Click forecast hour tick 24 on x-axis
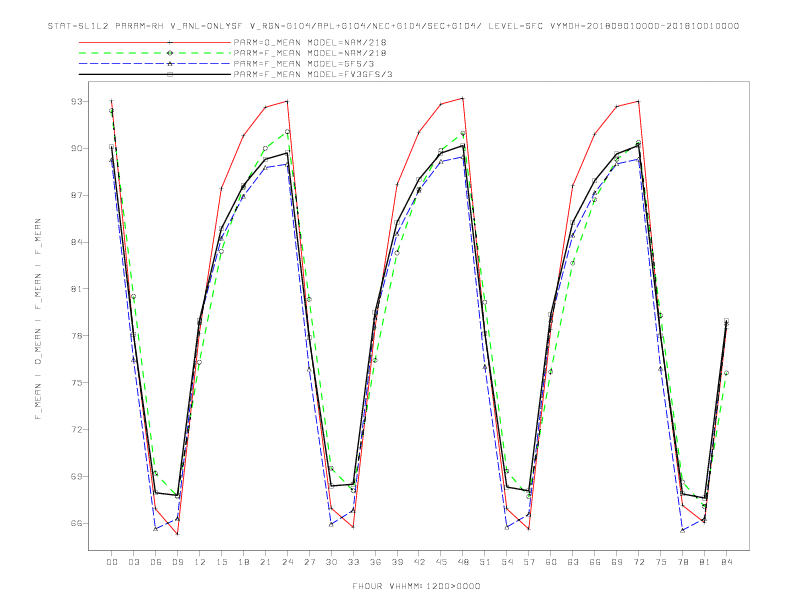Screen dimensions: 792x612 coord(287,562)
